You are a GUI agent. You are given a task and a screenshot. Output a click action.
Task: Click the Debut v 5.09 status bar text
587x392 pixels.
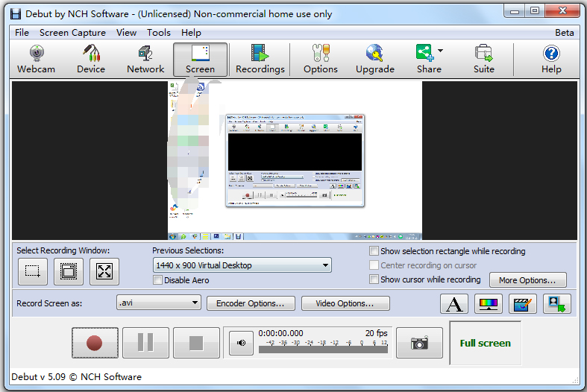tap(76, 376)
